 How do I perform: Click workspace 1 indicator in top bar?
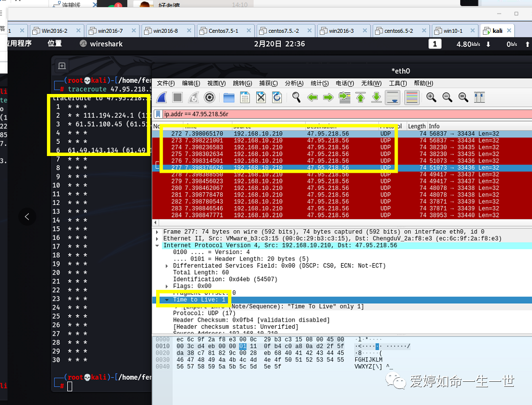(x=434, y=44)
